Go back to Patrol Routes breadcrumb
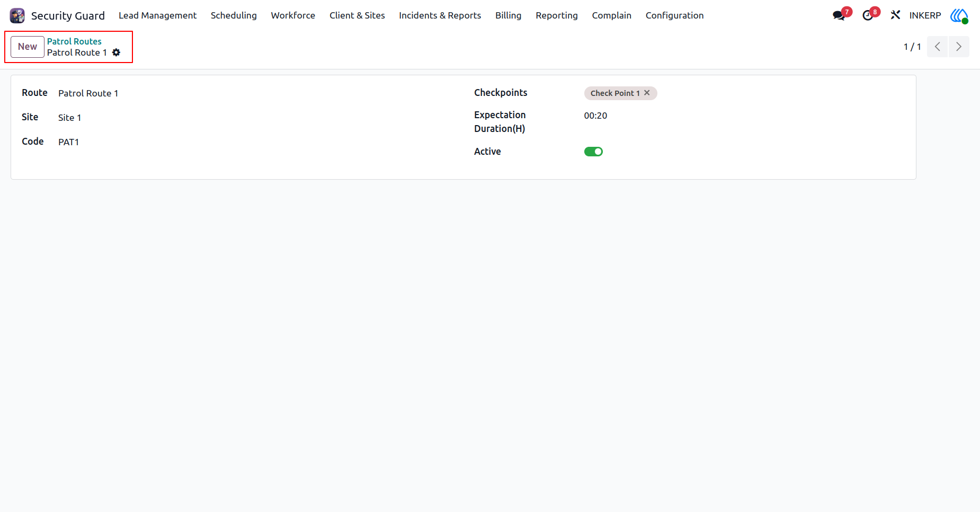 [74, 41]
